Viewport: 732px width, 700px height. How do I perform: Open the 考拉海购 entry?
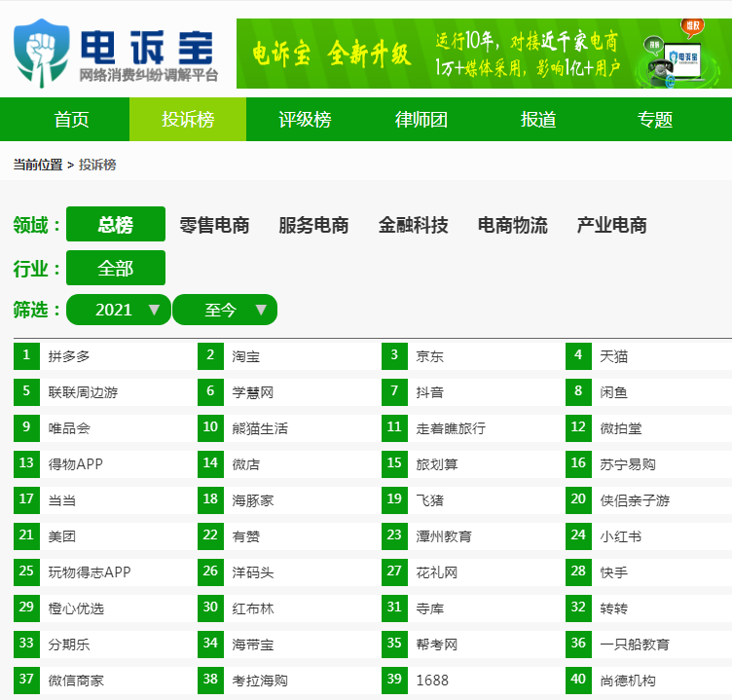coord(260,681)
